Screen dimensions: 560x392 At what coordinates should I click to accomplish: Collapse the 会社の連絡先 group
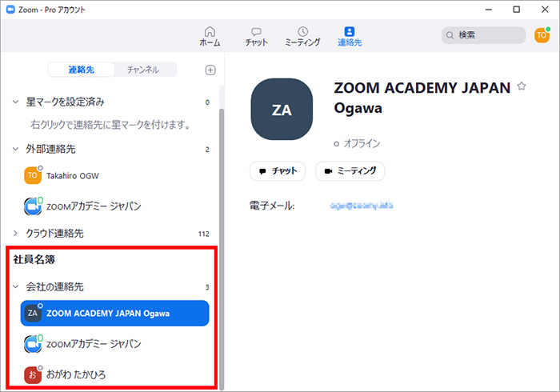click(x=15, y=286)
